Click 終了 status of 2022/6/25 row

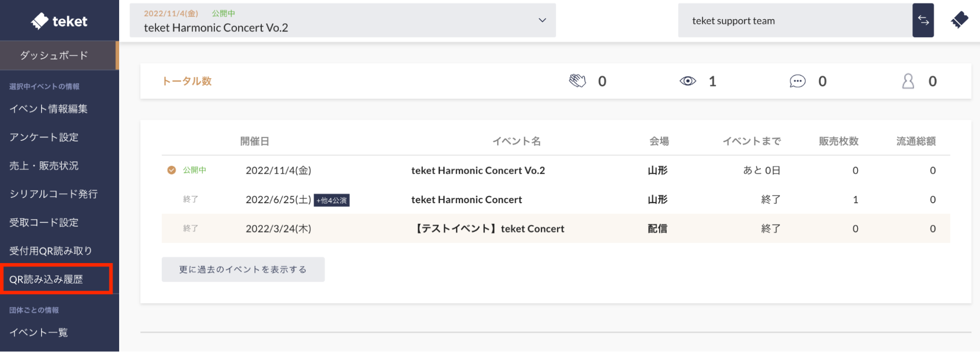tap(191, 199)
